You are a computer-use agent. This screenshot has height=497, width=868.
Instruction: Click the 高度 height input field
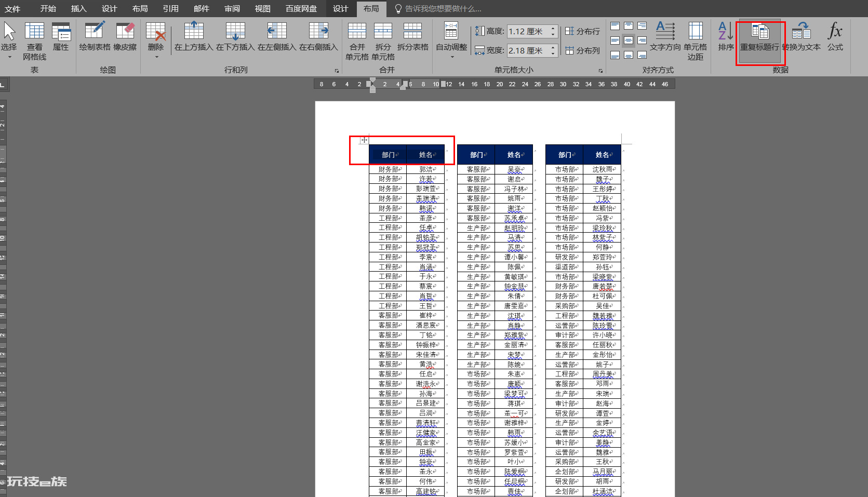click(528, 32)
